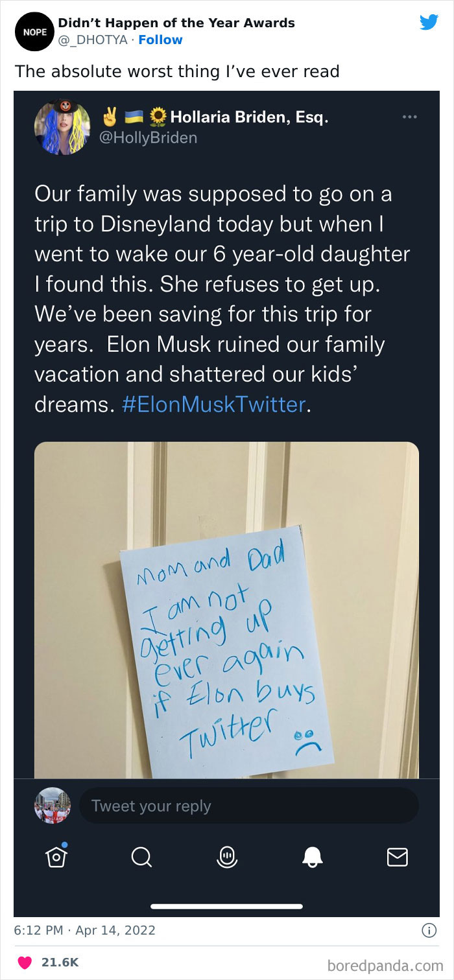454x980 pixels.
Task: Click the 21.6K likes count
Action: pos(60,962)
